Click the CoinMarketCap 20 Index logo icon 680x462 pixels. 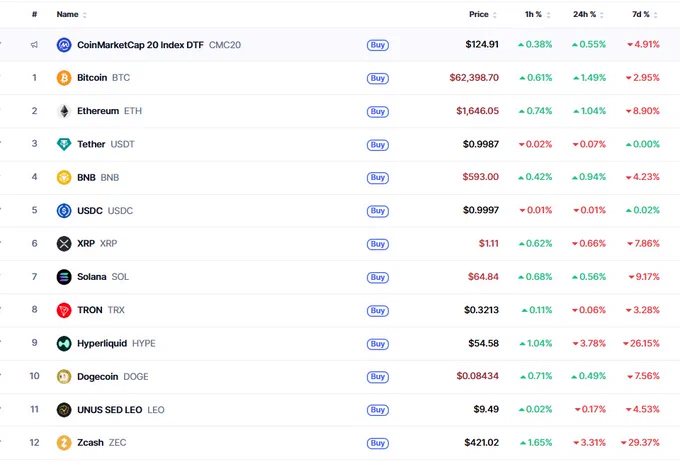tap(64, 45)
